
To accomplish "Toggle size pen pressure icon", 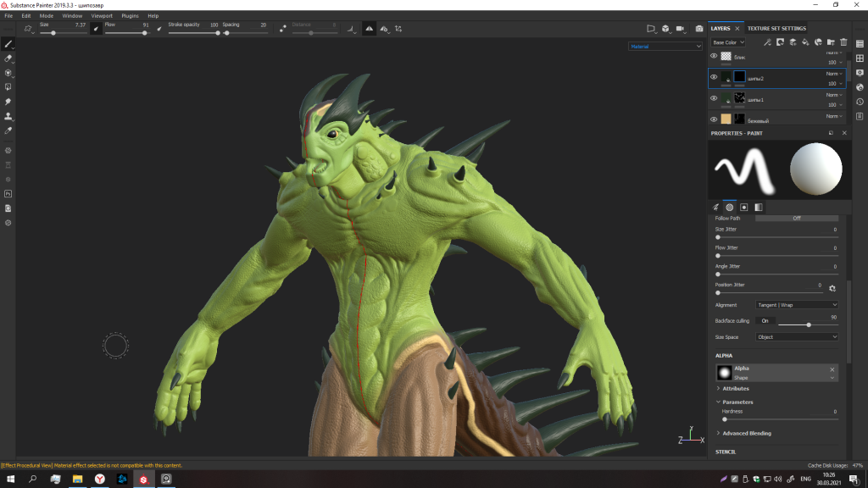I will pos(96,29).
